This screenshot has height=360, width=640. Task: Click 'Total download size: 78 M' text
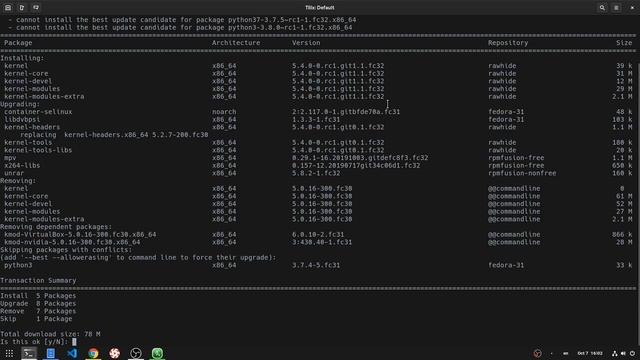(x=50, y=334)
